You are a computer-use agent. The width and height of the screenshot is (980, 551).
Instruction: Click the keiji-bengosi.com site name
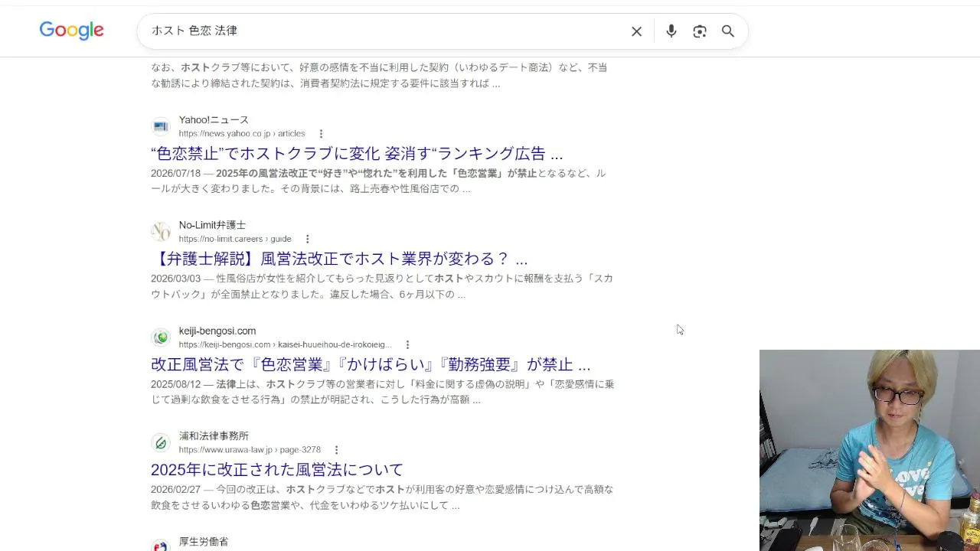point(217,331)
